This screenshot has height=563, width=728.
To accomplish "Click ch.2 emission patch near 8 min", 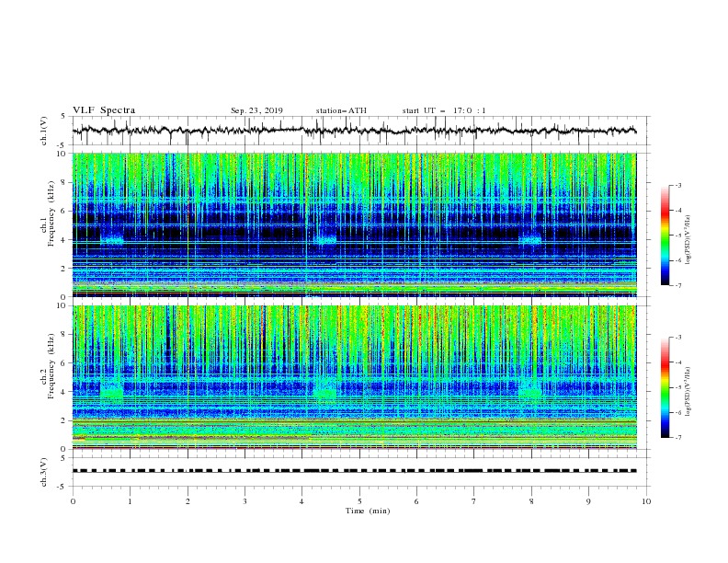I will click(530, 390).
